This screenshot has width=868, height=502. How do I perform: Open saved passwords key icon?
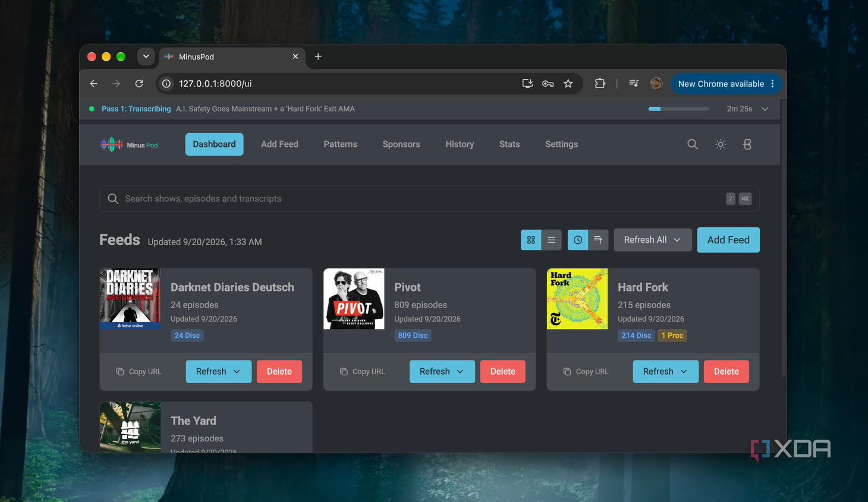(x=548, y=84)
